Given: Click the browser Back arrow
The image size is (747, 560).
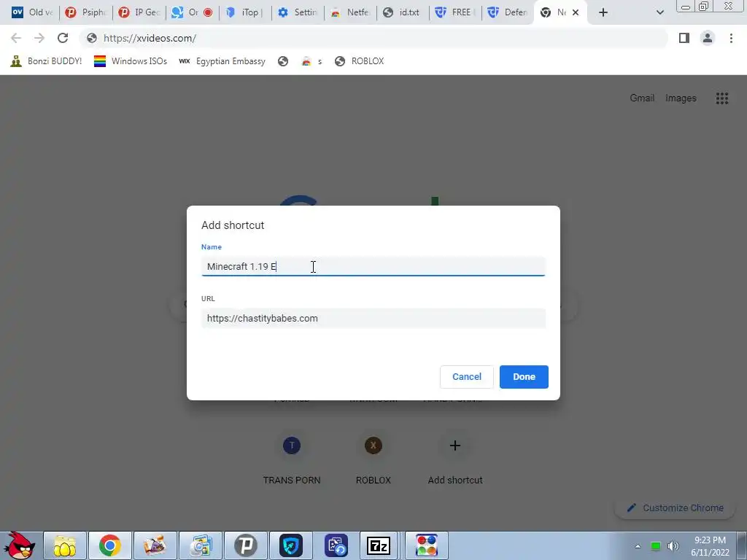Looking at the screenshot, I should [x=16, y=38].
